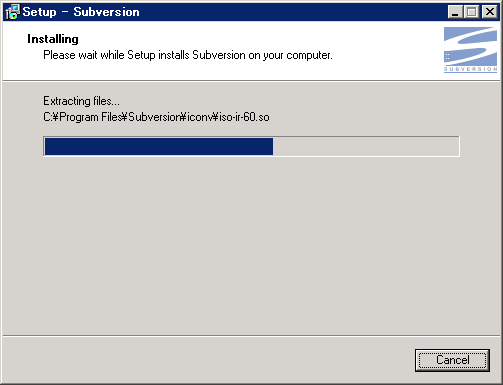The height and width of the screenshot is (385, 503).
Task: Close the Setup - Subversion window
Action: (x=490, y=12)
